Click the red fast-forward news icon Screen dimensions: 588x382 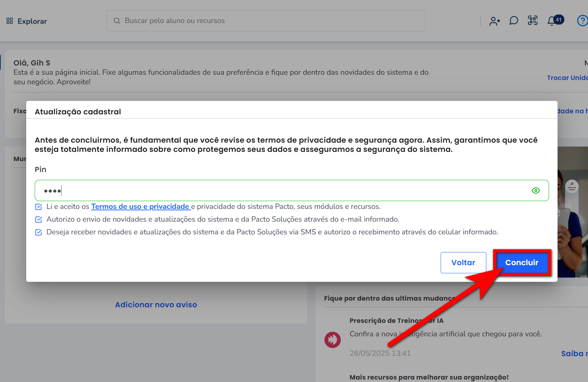[x=333, y=340]
